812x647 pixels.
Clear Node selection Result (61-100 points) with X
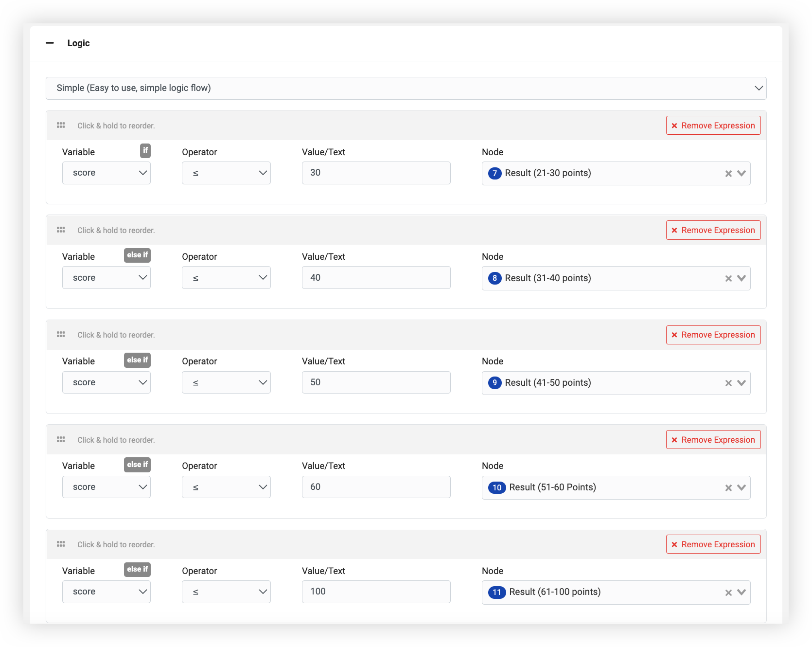[x=728, y=593]
